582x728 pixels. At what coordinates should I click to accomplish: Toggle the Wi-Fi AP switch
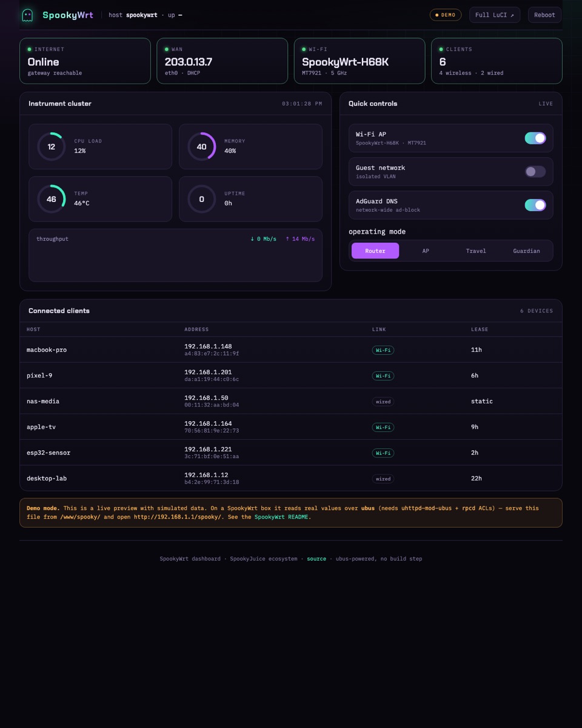pos(535,138)
